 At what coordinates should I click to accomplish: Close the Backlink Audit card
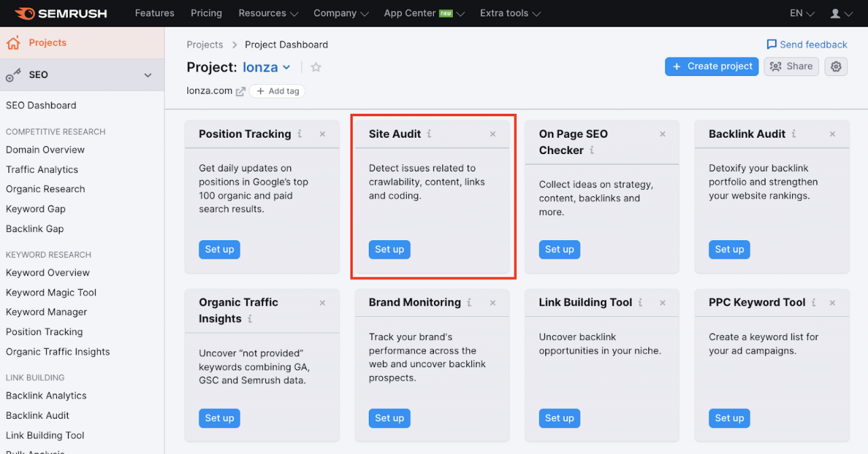pos(833,134)
